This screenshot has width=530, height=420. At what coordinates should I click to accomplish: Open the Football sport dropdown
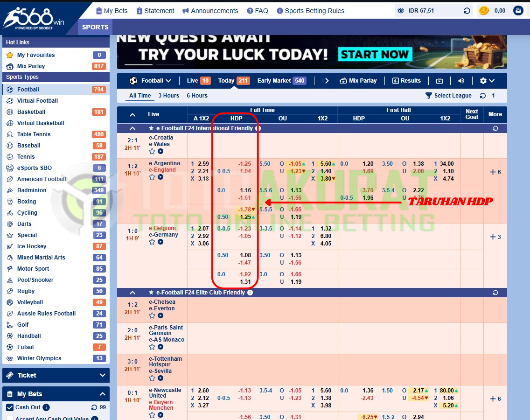point(151,81)
